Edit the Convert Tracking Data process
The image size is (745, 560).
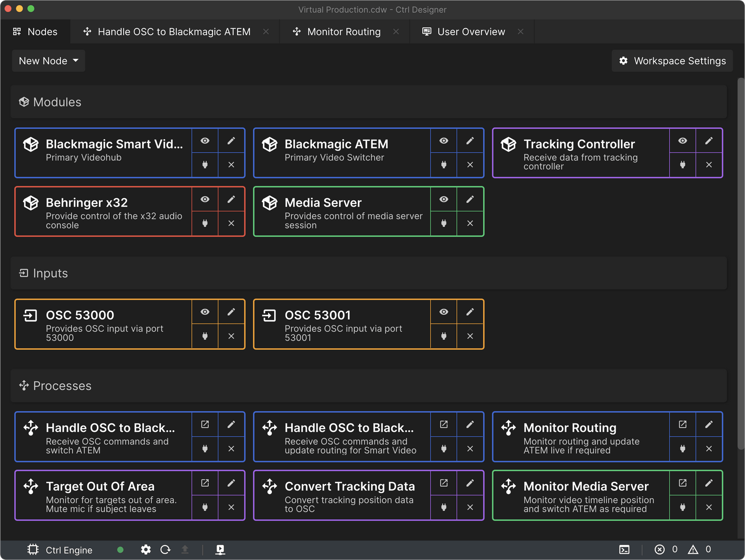(470, 483)
